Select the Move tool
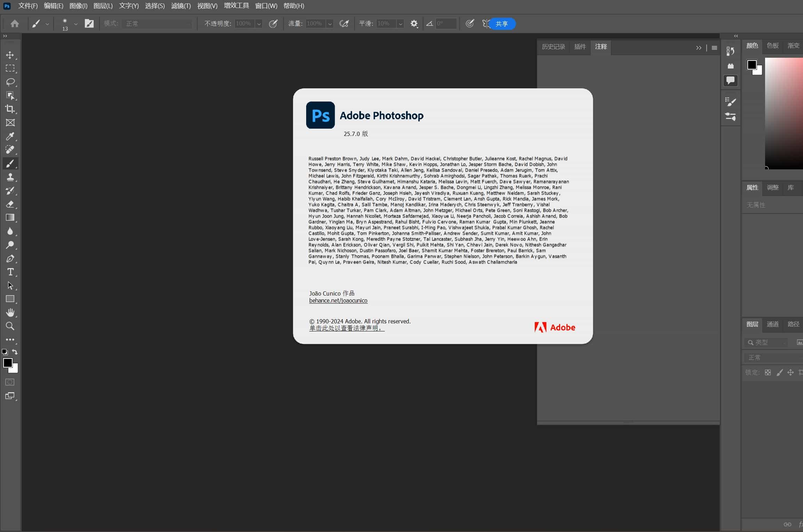 pyautogui.click(x=10, y=55)
